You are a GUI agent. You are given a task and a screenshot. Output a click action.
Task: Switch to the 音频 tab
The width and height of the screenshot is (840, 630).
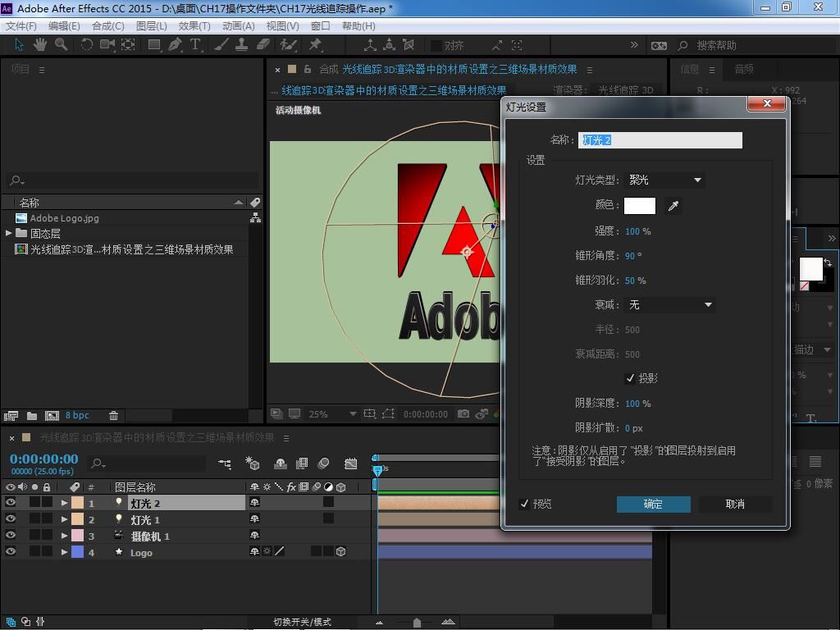743,69
